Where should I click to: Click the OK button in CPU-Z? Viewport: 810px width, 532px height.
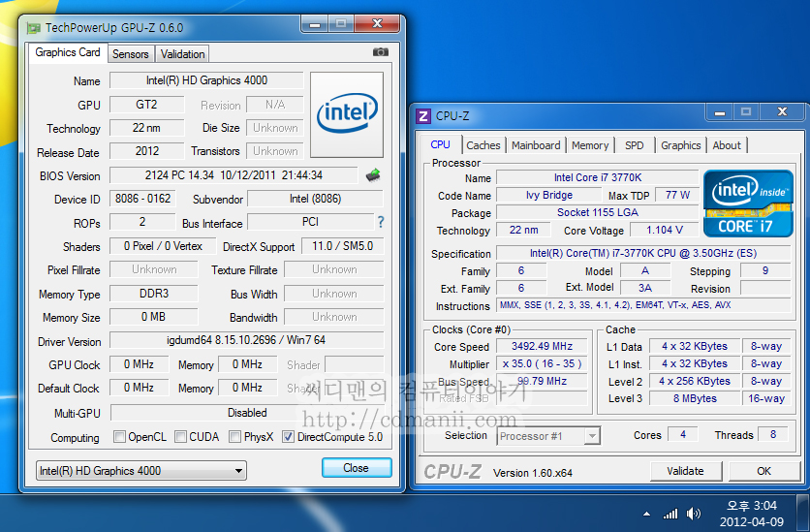point(764,471)
